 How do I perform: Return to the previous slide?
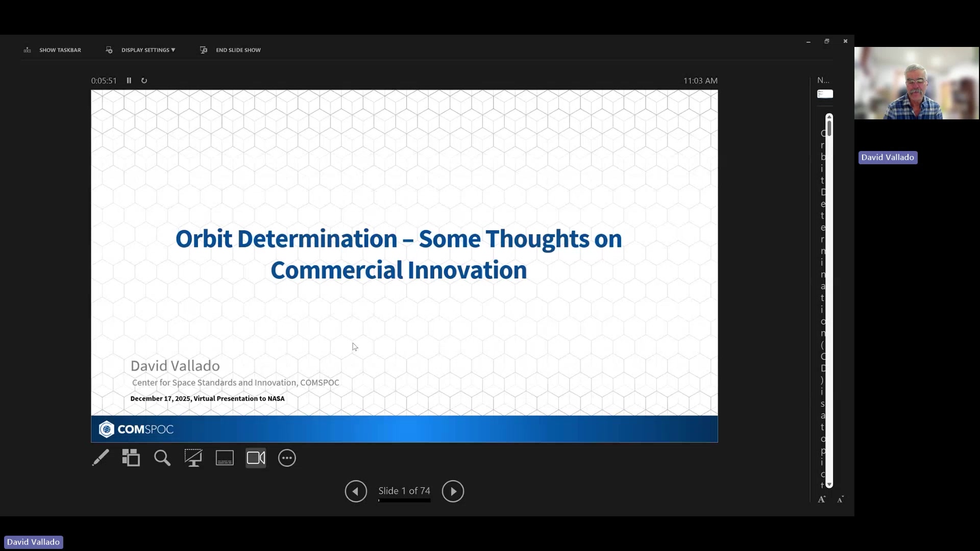click(x=356, y=491)
